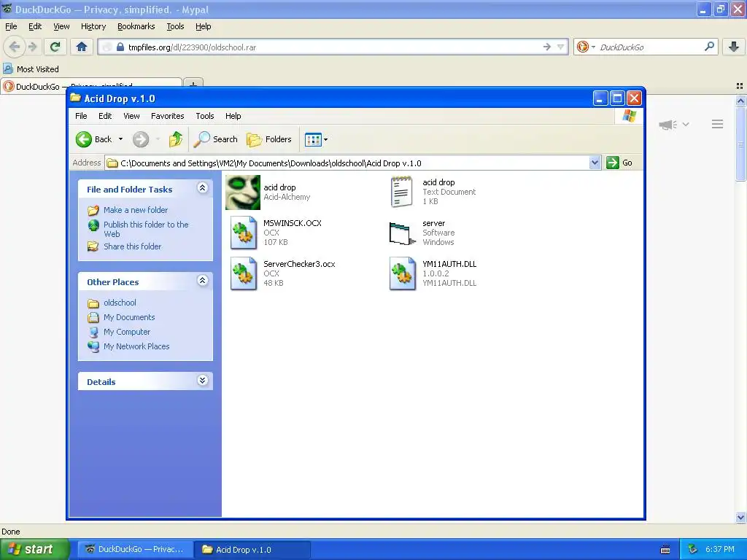
Task: Open Explorer Favorites menu
Action: pos(167,116)
